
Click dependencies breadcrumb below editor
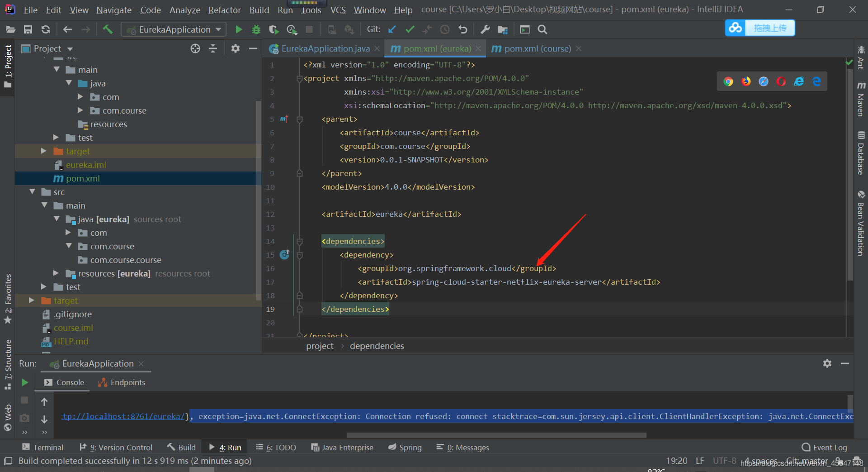point(377,346)
